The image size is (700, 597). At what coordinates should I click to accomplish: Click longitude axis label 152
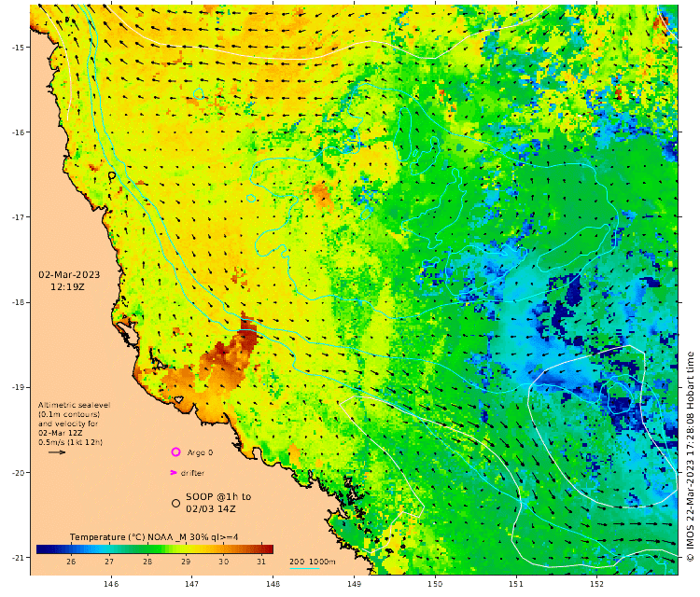point(597,584)
